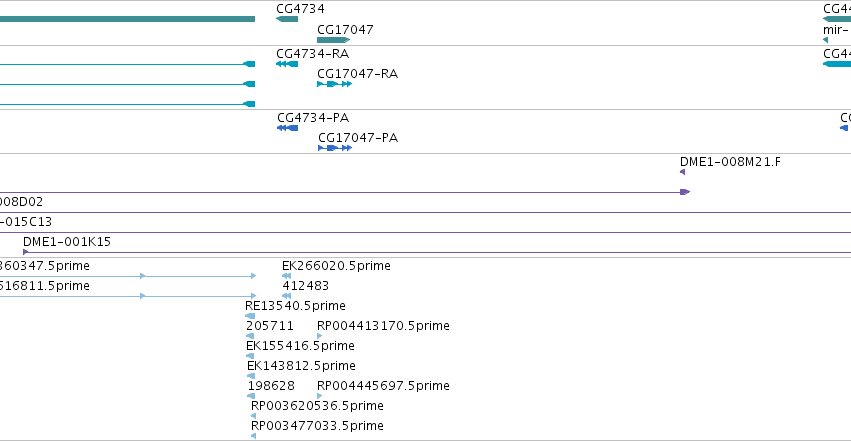Select the RP003620536.5prime label

[317, 405]
